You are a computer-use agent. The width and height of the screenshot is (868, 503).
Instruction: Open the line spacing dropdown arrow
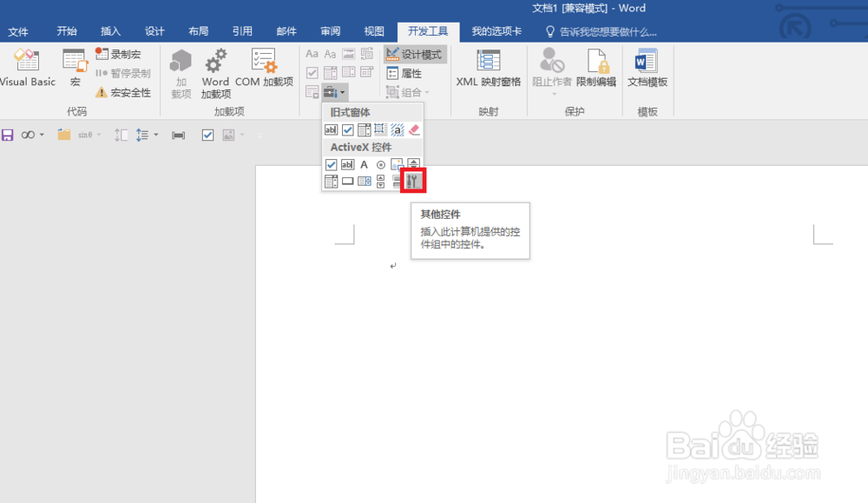coord(156,135)
